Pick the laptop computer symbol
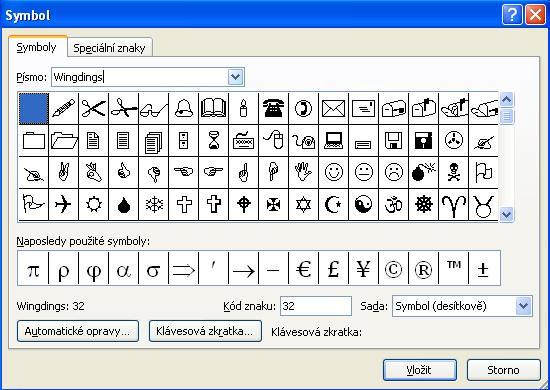Image resolution: width=550 pixels, height=390 pixels. click(334, 141)
